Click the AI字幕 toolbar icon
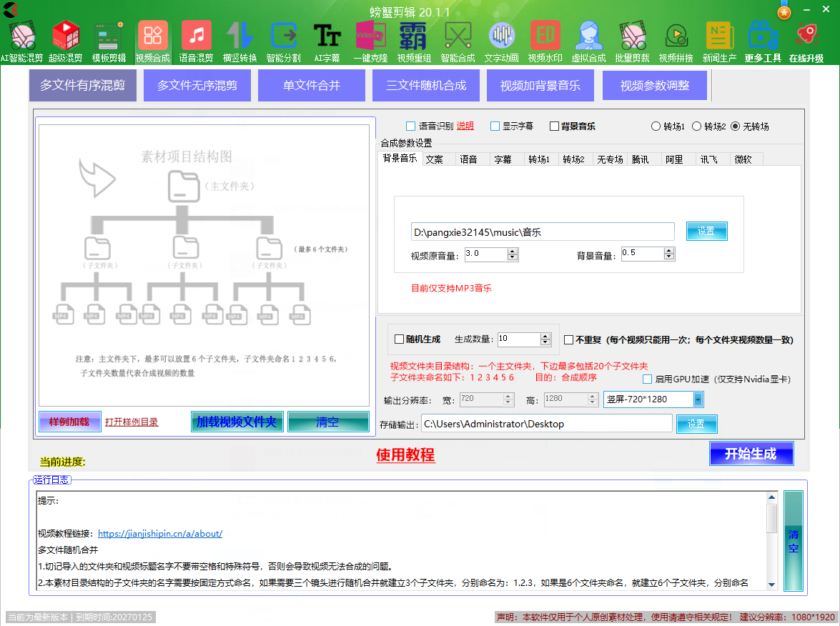Screen dimensions: 840x626 (x=327, y=36)
